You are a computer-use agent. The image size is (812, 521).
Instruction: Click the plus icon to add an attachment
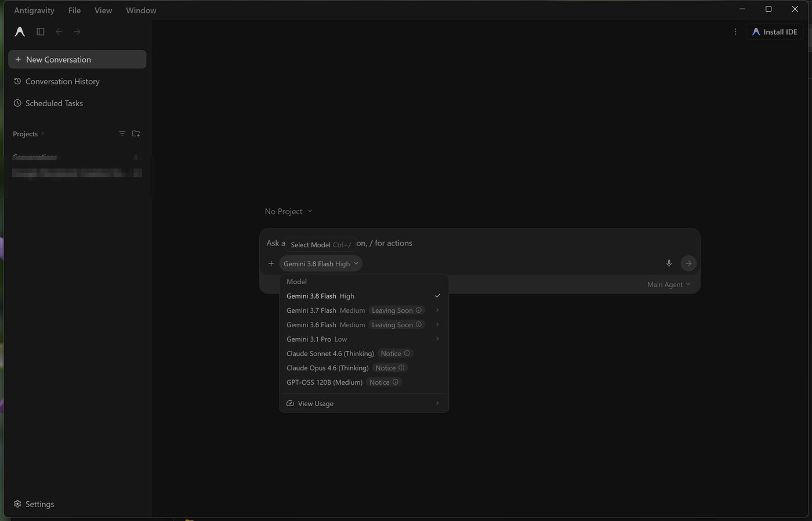271,263
